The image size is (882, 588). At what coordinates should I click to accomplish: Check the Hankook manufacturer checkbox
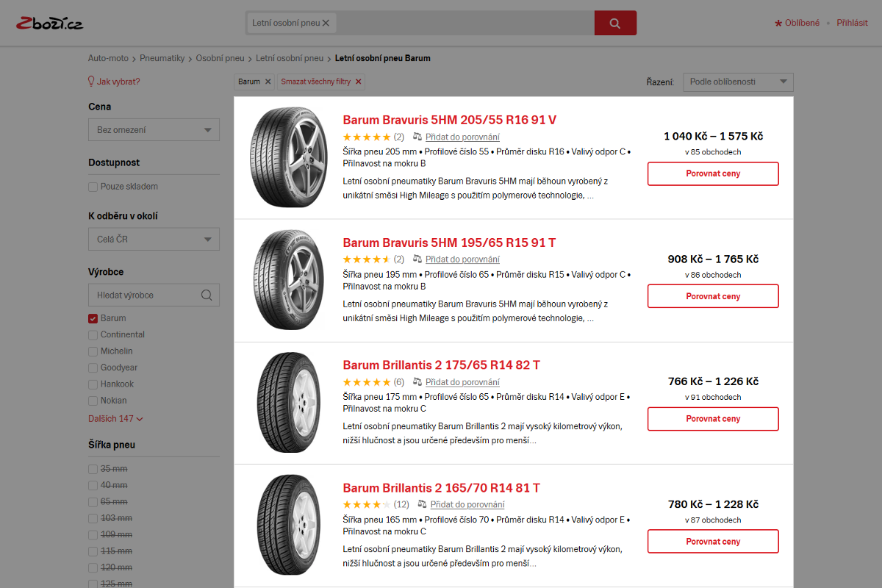click(93, 384)
